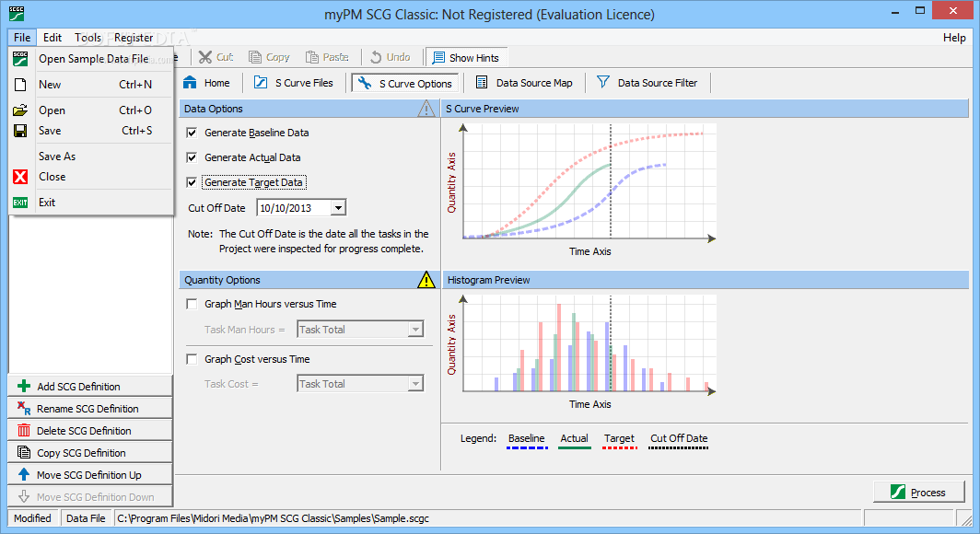This screenshot has height=534, width=980.
Task: Click the Copy toolbar button
Action: point(269,57)
